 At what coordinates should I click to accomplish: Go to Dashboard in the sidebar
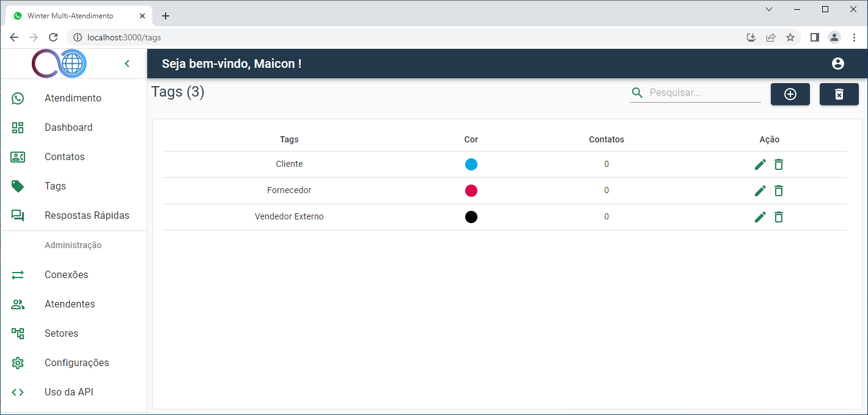[x=68, y=128]
